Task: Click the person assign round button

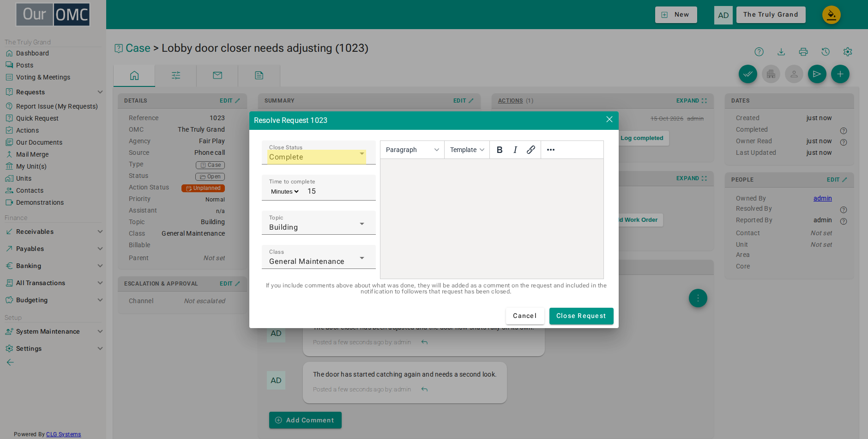Action: click(x=794, y=74)
